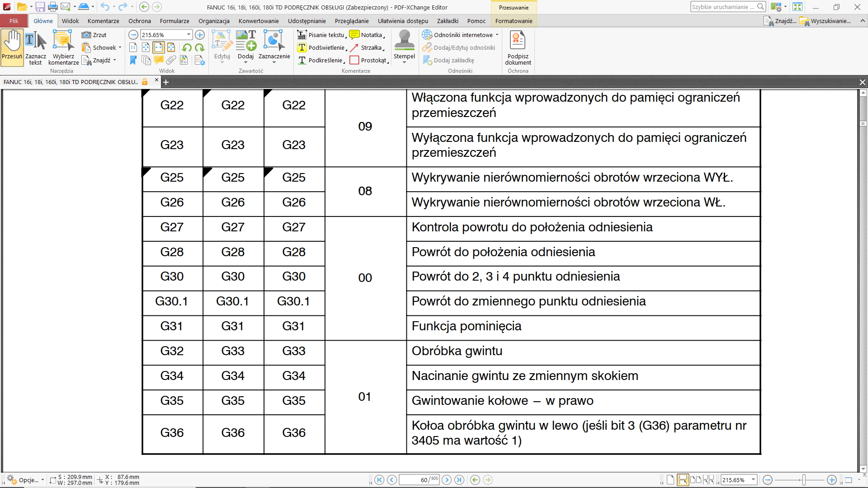Select the Przesuń hand tool
Viewport: 868px width, 488px height.
click(x=12, y=47)
